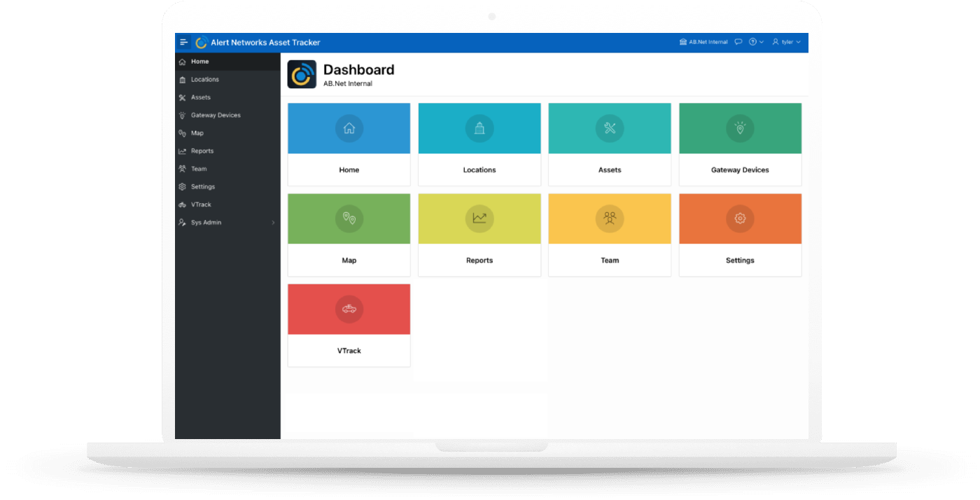Click the car icon on VTrack card
The height and width of the screenshot is (500, 980).
[x=349, y=310]
